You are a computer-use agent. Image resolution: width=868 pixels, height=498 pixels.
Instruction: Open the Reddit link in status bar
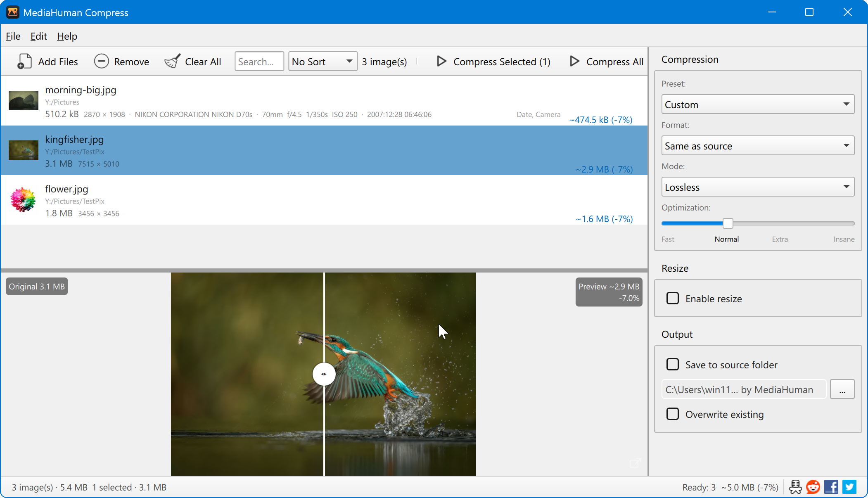click(x=813, y=487)
